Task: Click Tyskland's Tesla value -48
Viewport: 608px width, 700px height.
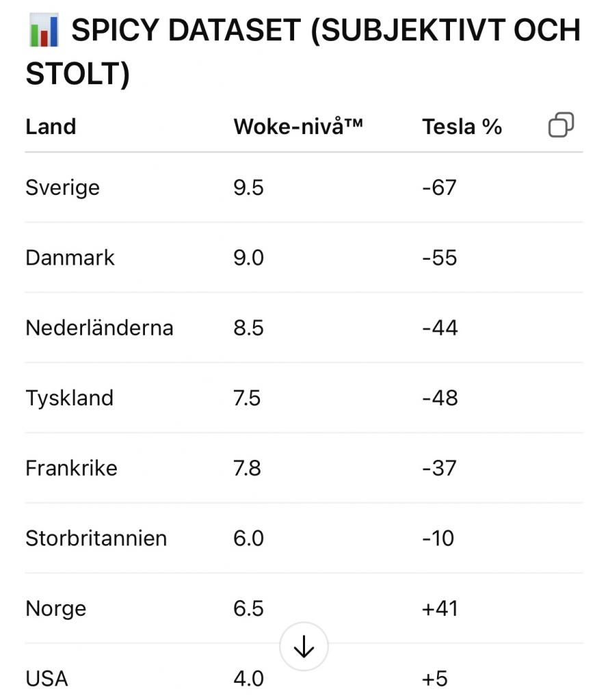Action: point(440,398)
